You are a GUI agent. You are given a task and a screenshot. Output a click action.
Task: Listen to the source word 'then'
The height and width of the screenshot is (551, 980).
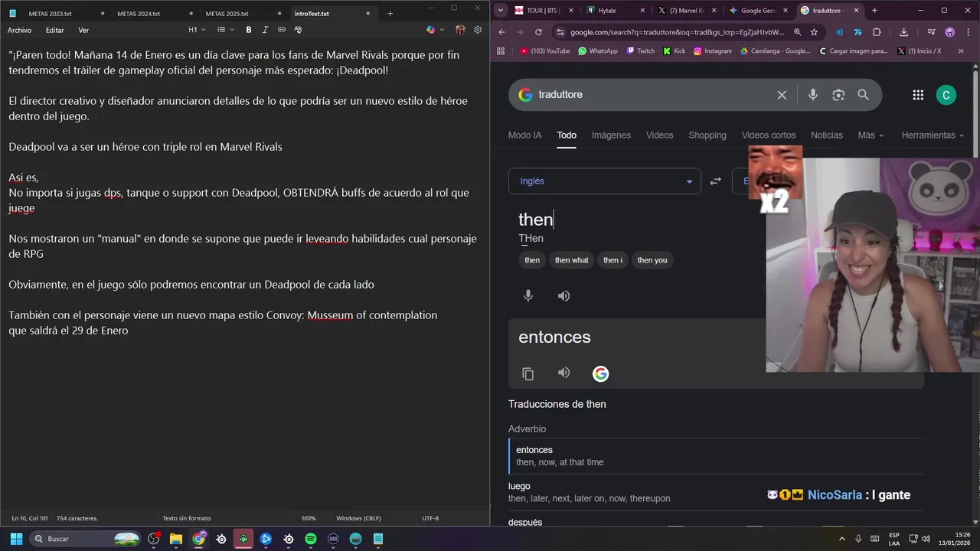pos(564,296)
